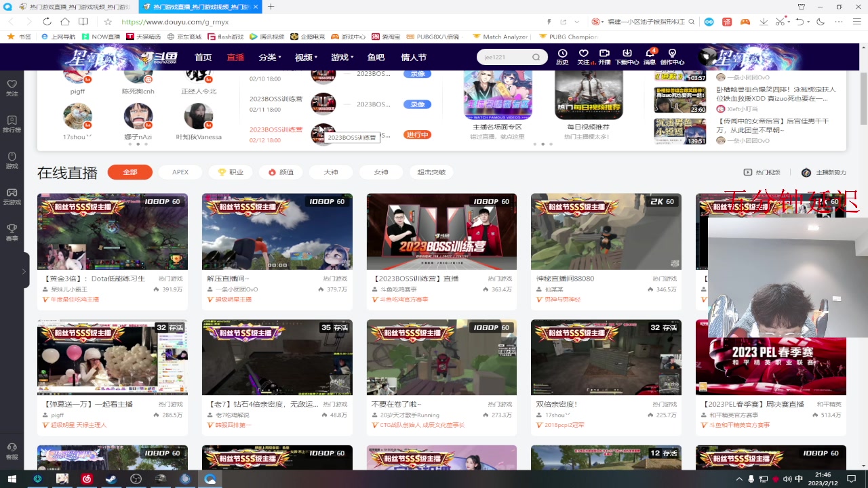Image resolution: width=868 pixels, height=488 pixels.
Task: Select the 职业 filter tab
Action: pyautogui.click(x=231, y=172)
